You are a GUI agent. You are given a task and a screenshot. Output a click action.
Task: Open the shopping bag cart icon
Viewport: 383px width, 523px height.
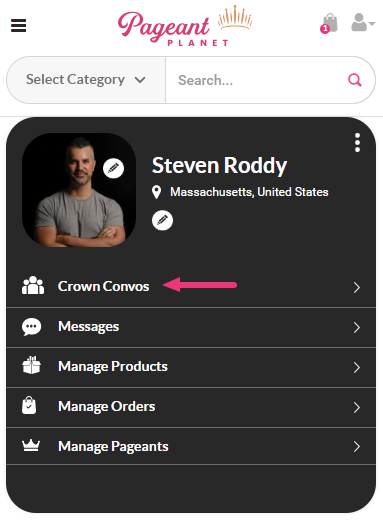[329, 23]
